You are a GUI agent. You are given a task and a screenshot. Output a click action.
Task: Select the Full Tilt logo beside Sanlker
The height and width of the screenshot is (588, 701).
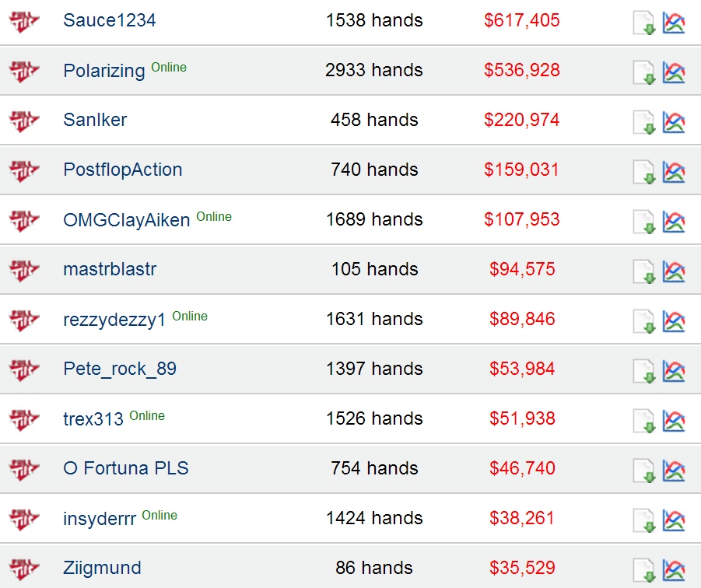pyautogui.click(x=24, y=121)
